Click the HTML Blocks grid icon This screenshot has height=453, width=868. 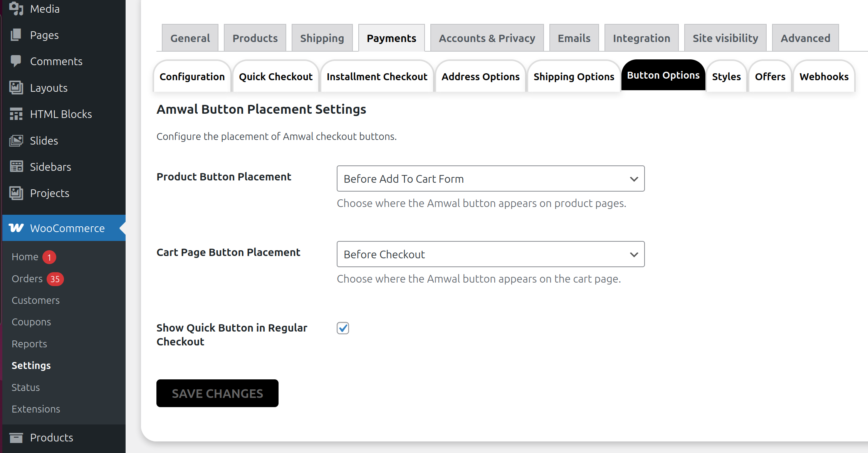(16, 114)
